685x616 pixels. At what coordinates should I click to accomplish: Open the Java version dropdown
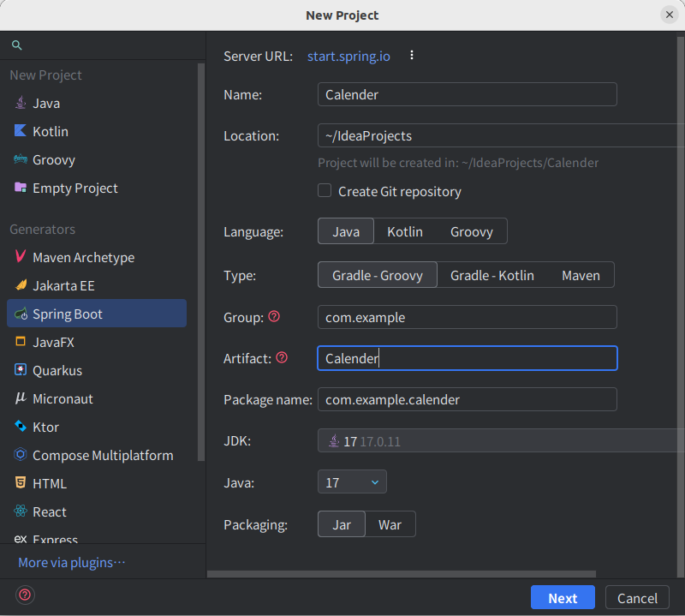[x=352, y=481]
